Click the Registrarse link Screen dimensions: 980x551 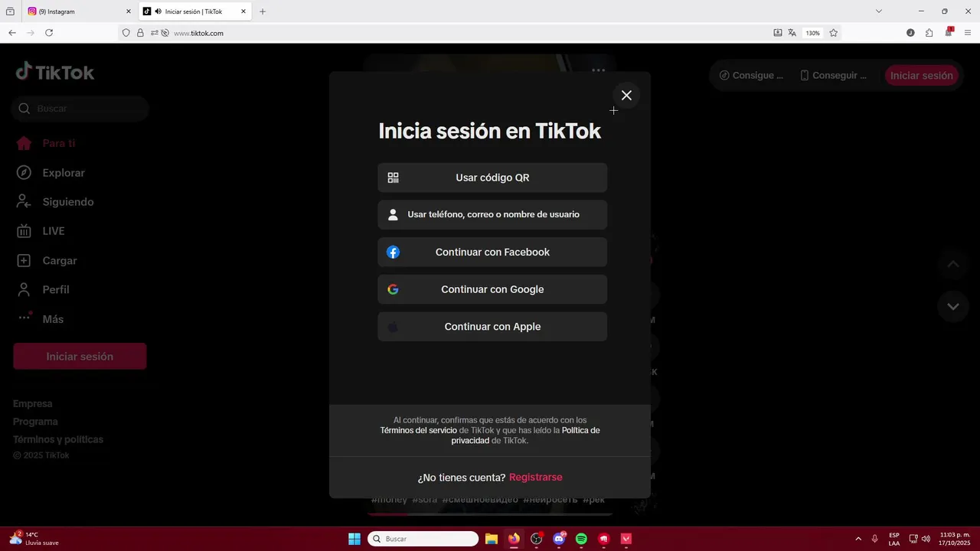pos(536,477)
